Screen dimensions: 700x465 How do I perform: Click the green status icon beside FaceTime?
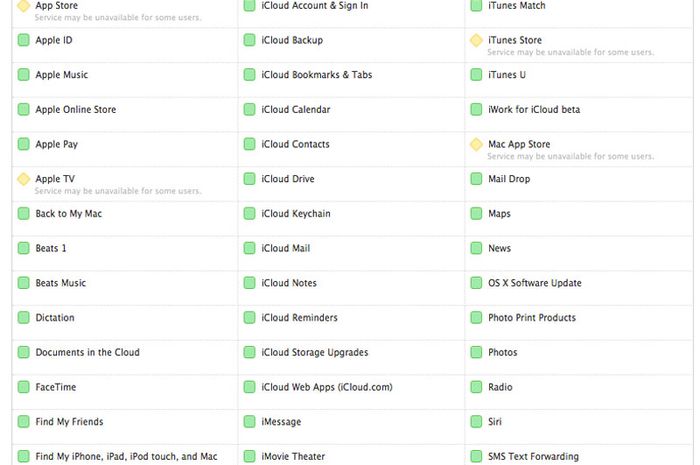pos(24,387)
